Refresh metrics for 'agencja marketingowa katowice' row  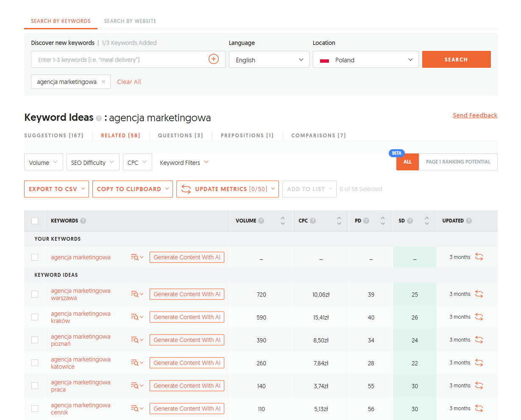[479, 363]
